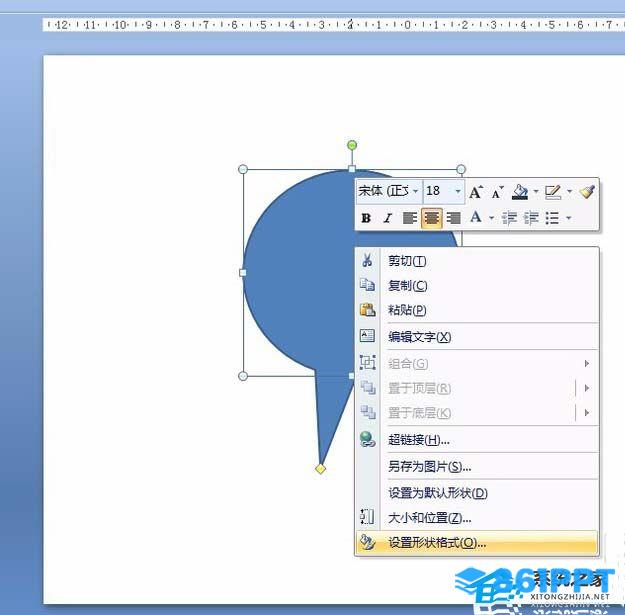Expand the 置于底层(K) submenu arrow
The image size is (625, 615).
[587, 413]
